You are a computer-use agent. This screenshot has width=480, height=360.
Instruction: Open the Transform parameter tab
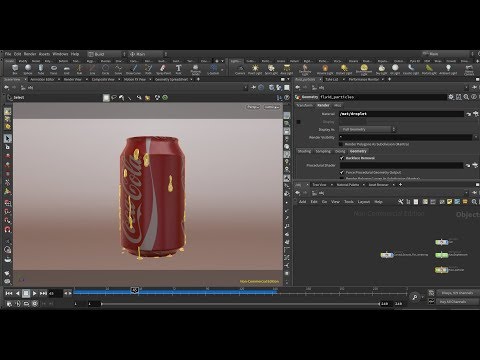tap(304, 105)
